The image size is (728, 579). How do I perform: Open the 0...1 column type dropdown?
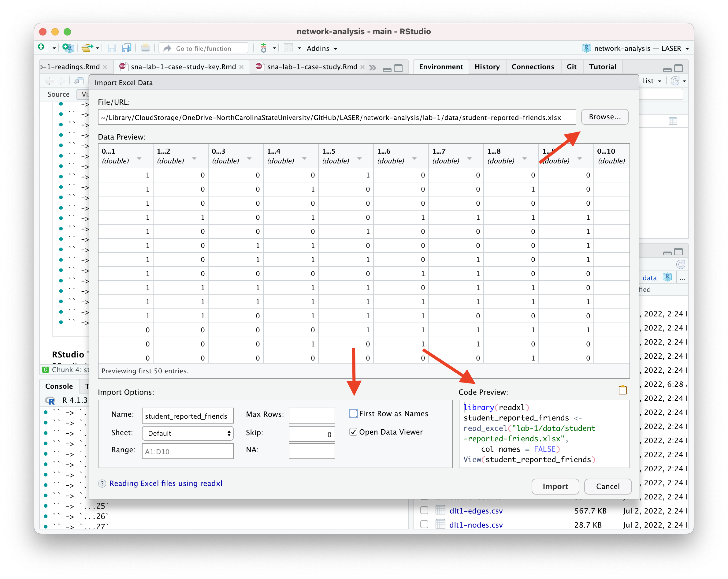(x=139, y=159)
